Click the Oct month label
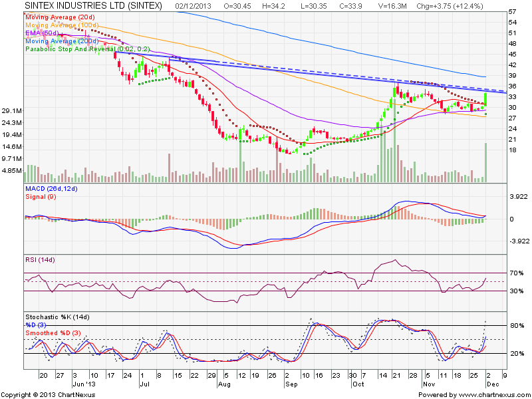The width and height of the screenshot is (532, 399). (x=358, y=384)
